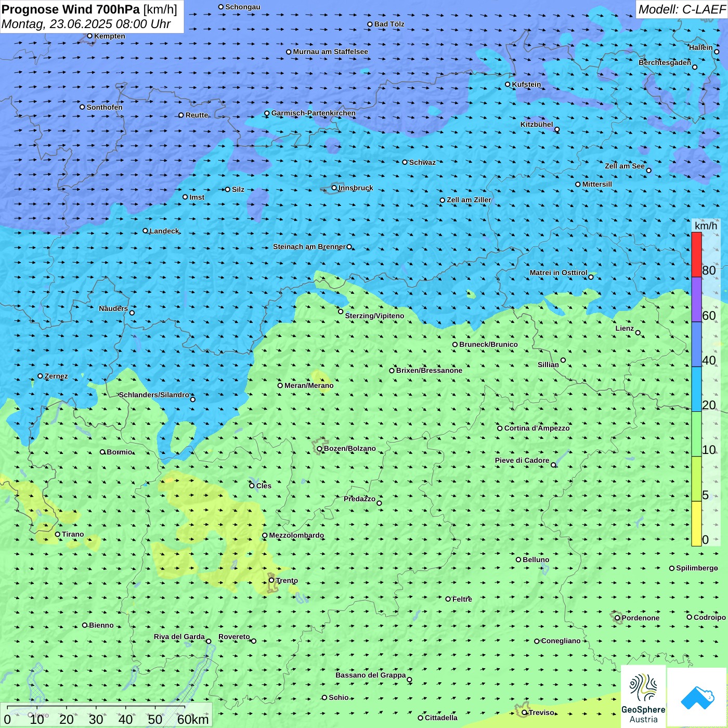
Task: Click the Modell: C-LAEF label
Action: pos(682,9)
